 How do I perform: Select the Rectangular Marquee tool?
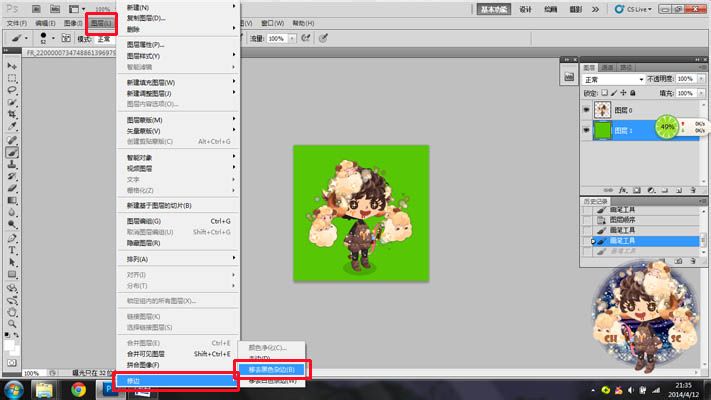coord(12,78)
